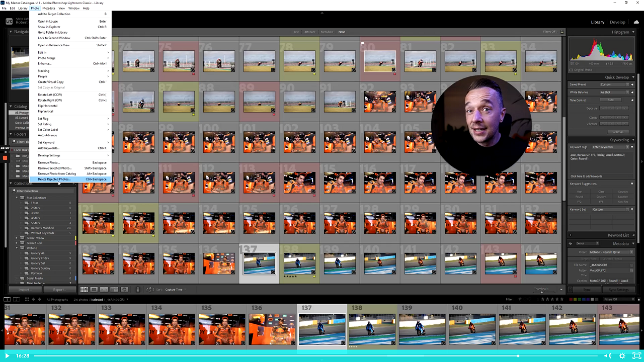The height and width of the screenshot is (362, 644).
Task: Open the Set Rating submenu
Action: (x=70, y=124)
